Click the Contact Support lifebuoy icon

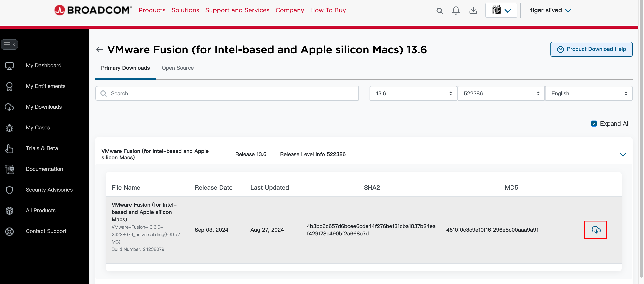point(9,231)
